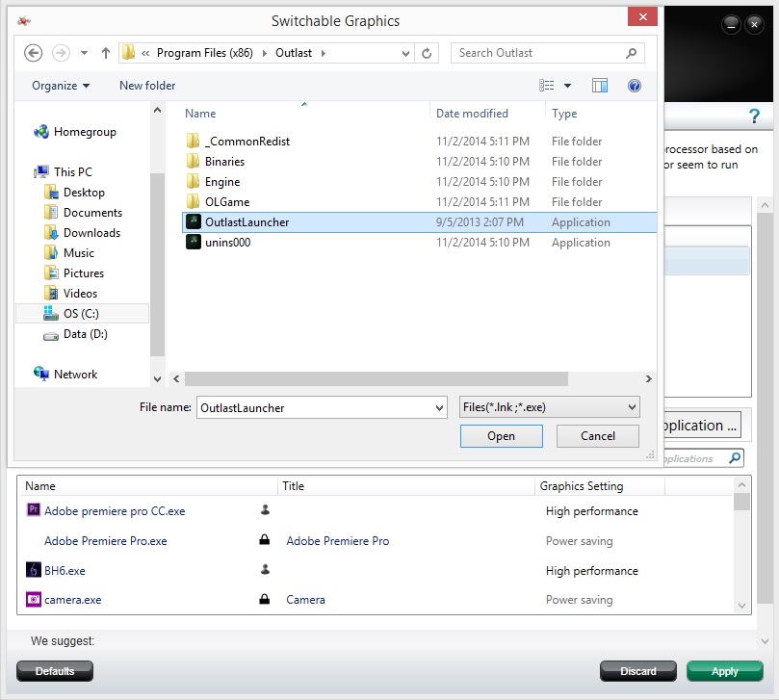Click the Cancel button

[x=598, y=436]
